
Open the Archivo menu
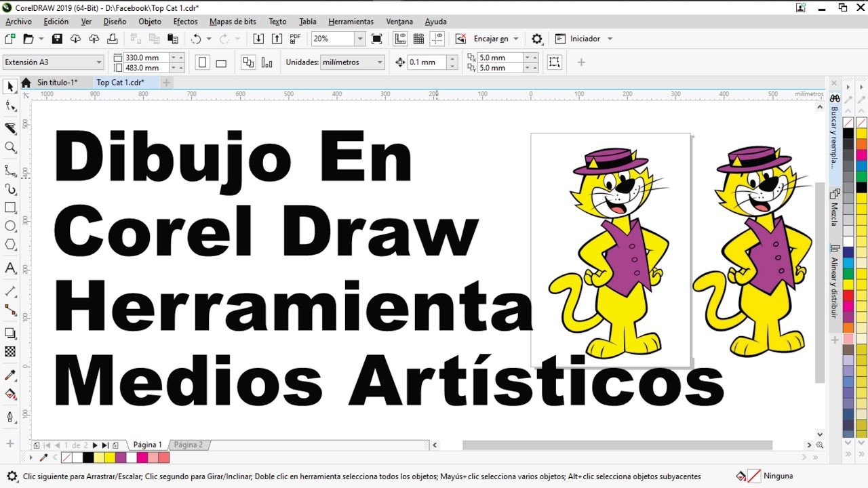point(18,22)
